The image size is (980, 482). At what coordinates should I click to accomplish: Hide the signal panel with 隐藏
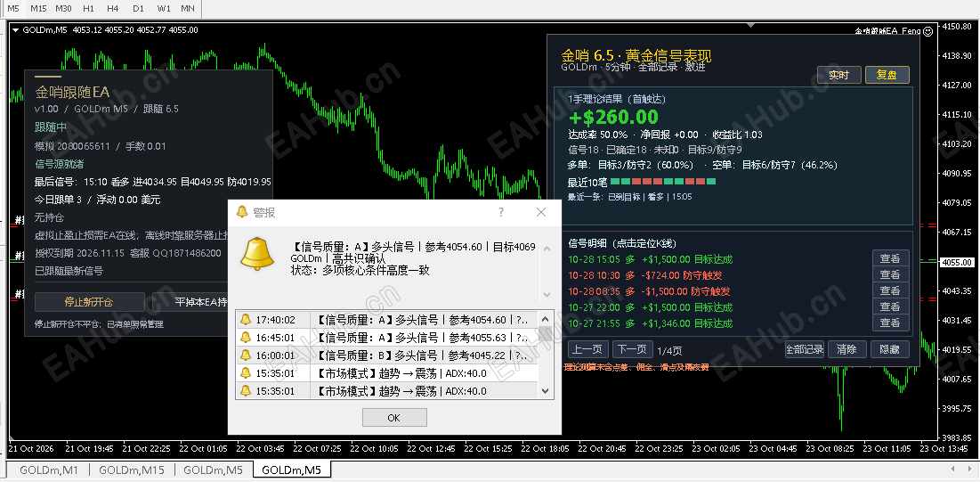889,349
